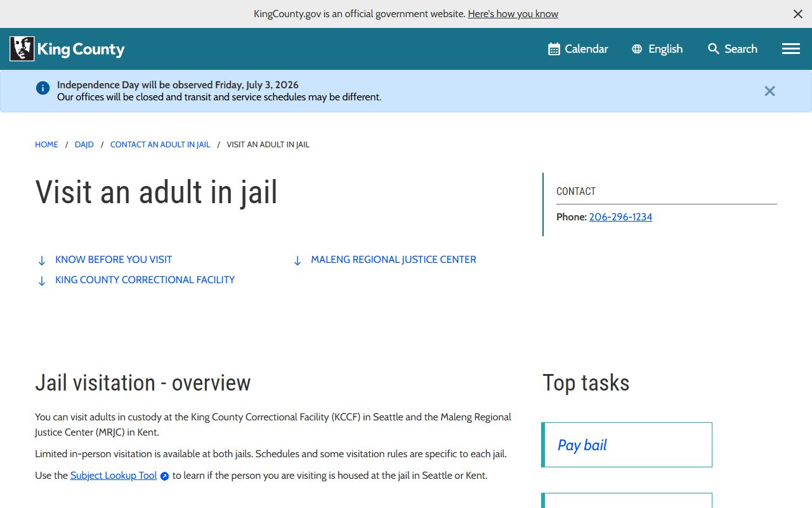Click "Here's how you know" link
This screenshot has width=812, height=508.
(x=513, y=13)
